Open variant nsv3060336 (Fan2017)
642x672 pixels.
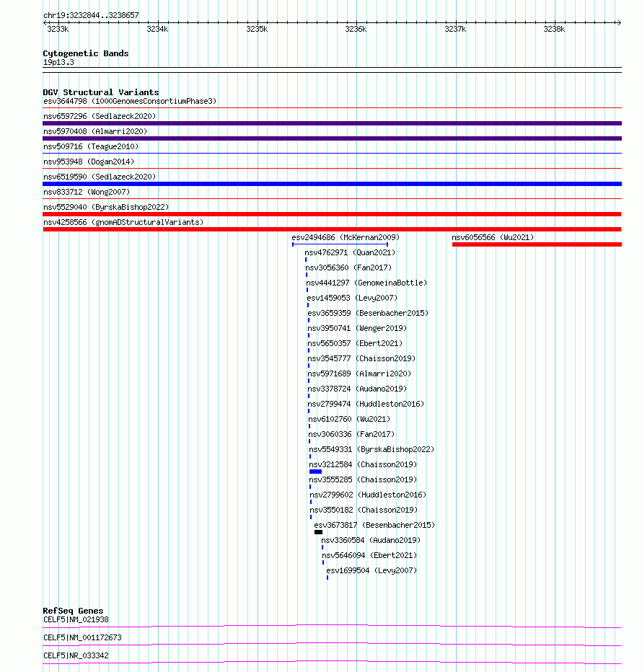(352, 435)
